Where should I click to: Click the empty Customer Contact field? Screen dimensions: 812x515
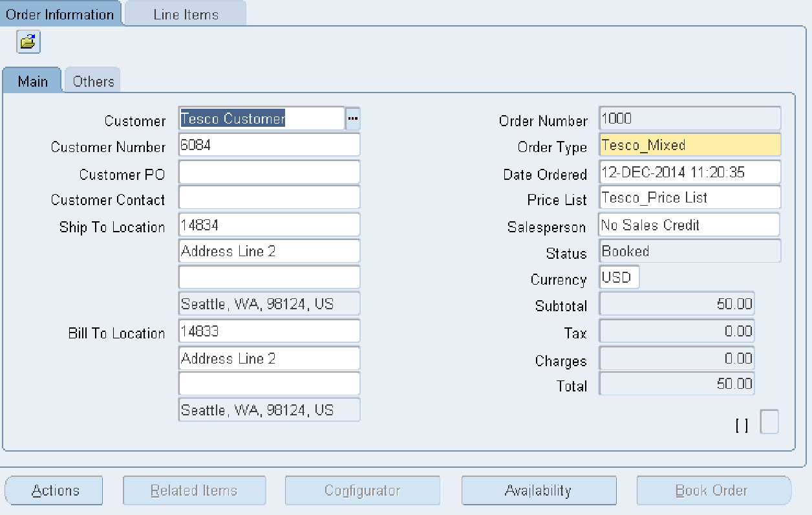pos(269,197)
